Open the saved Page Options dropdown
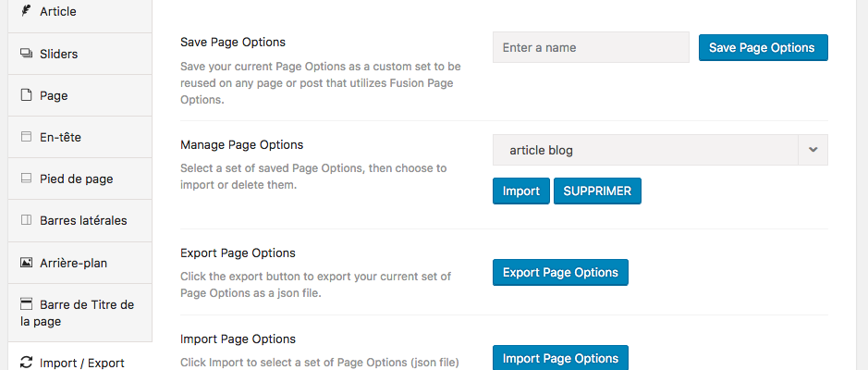868x370 pixels. 645,150
